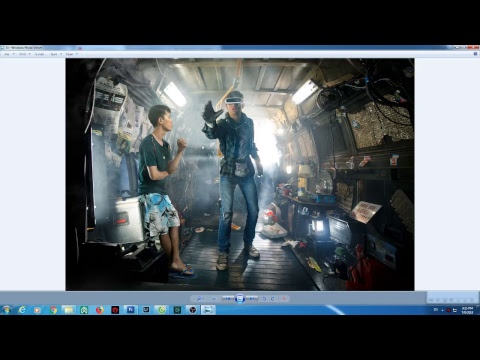Rotate the photo counterclockwise
Screen dimensions: 480x360
click(264, 299)
